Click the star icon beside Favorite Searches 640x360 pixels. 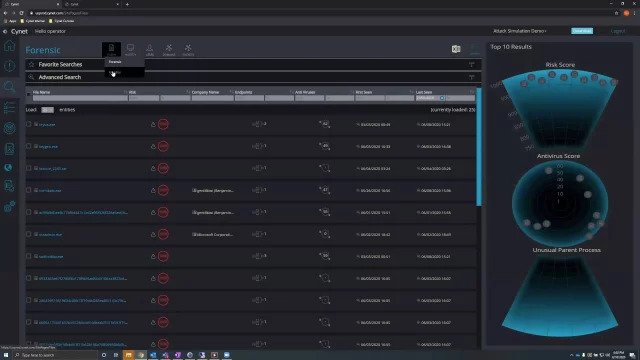(x=31, y=64)
